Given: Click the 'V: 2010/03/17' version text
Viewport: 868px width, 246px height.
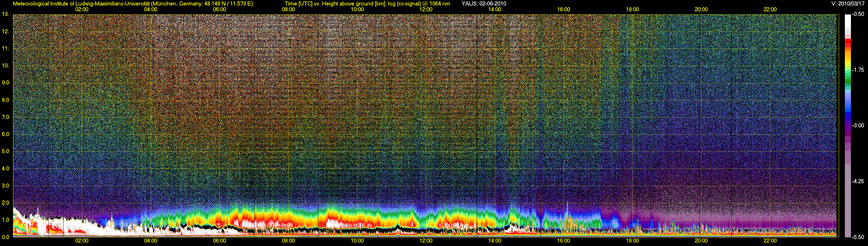Looking at the screenshot, I should pyautogui.click(x=848, y=4).
